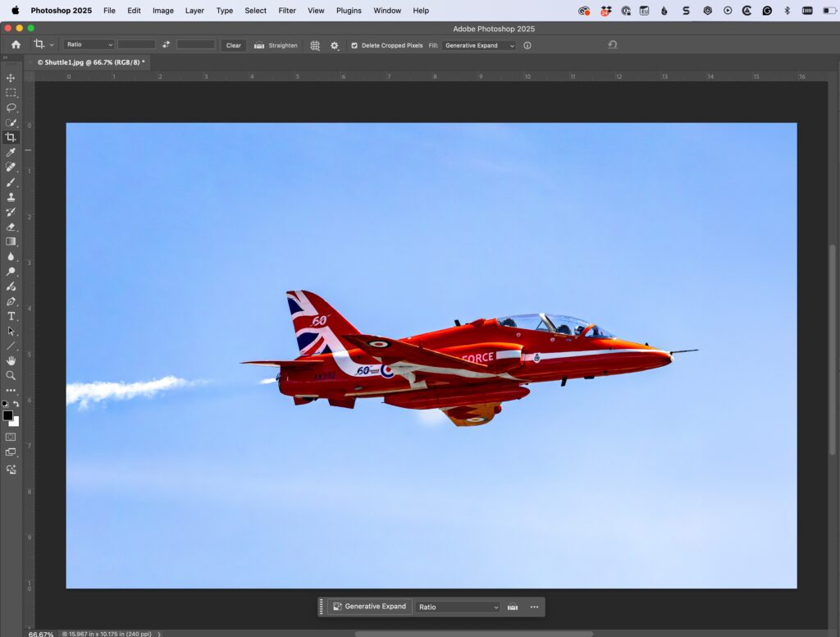
Task: Click the Straighten button
Action: [276, 46]
